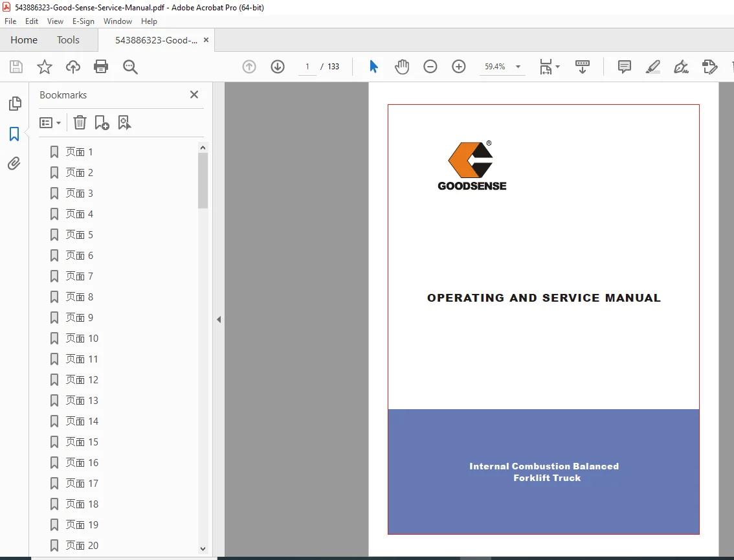734x560 pixels.
Task: Zoom out with minus icon
Action: pos(430,67)
